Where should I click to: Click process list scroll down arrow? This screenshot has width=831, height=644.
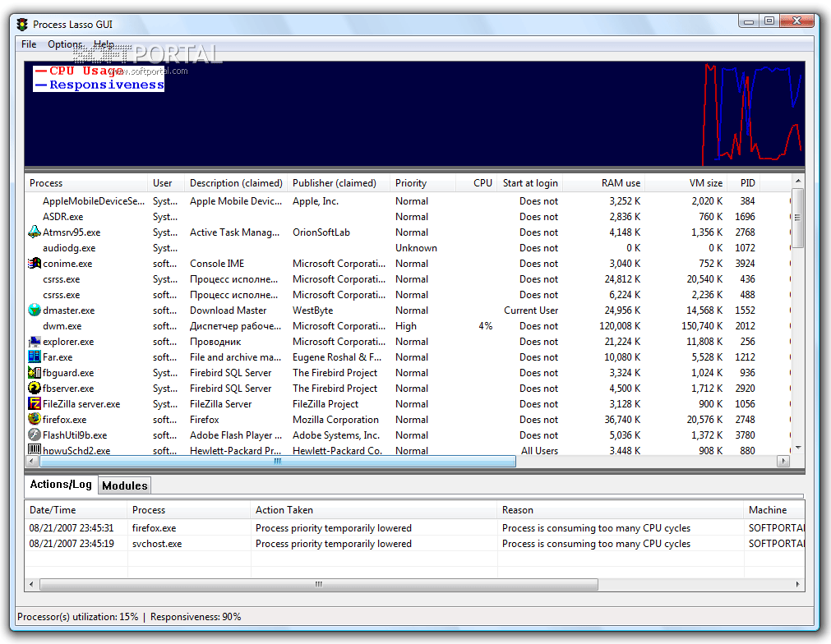(x=797, y=448)
